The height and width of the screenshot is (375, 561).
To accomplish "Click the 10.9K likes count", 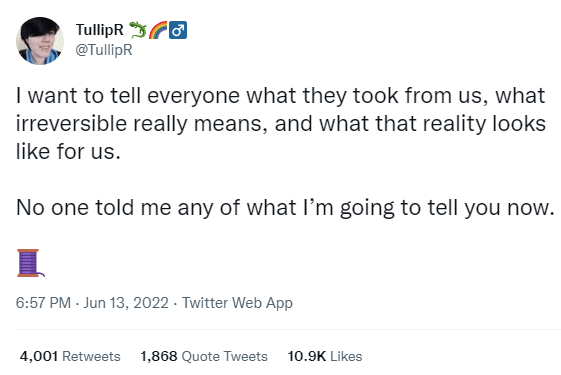I will click(307, 356).
